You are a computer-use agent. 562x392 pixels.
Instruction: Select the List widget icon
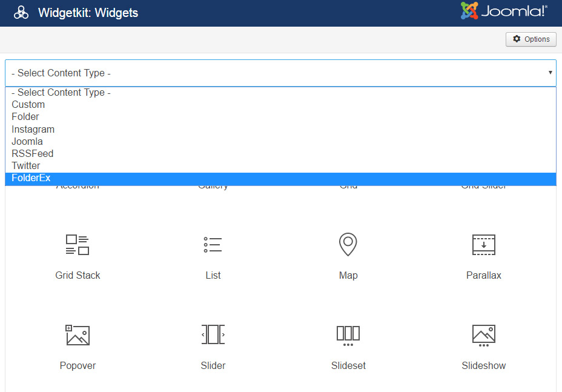[x=213, y=245]
